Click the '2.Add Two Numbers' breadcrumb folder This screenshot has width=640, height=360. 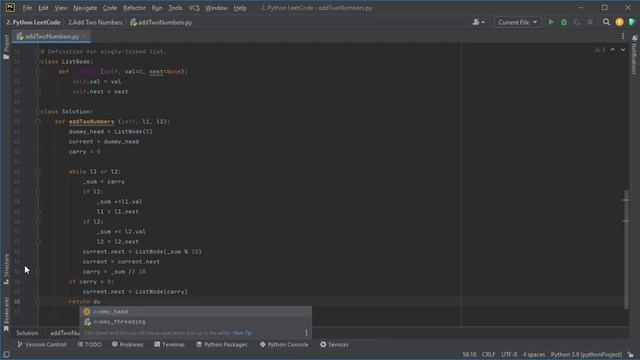pos(95,22)
